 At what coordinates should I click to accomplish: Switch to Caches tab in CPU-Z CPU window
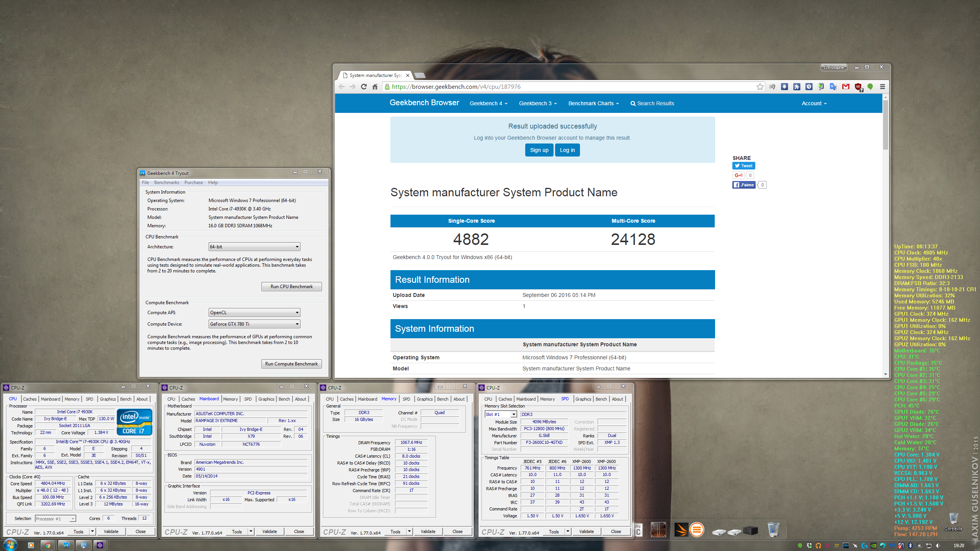[x=29, y=399]
